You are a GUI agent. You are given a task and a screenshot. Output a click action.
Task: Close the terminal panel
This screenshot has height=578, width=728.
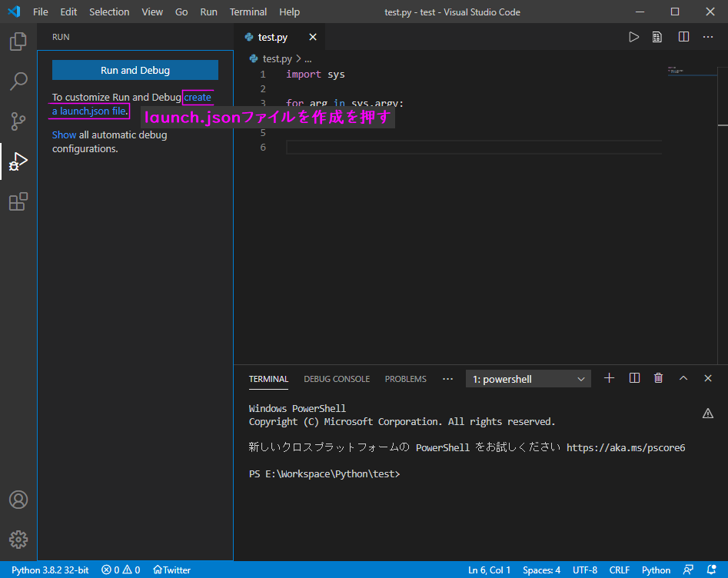(x=708, y=378)
